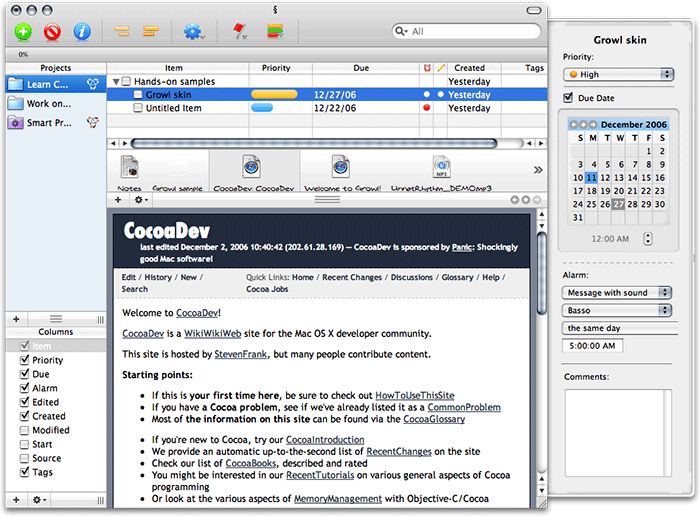The height and width of the screenshot is (516, 700).
Task: Click the Untitled Item blue priority bar
Action: [x=262, y=108]
